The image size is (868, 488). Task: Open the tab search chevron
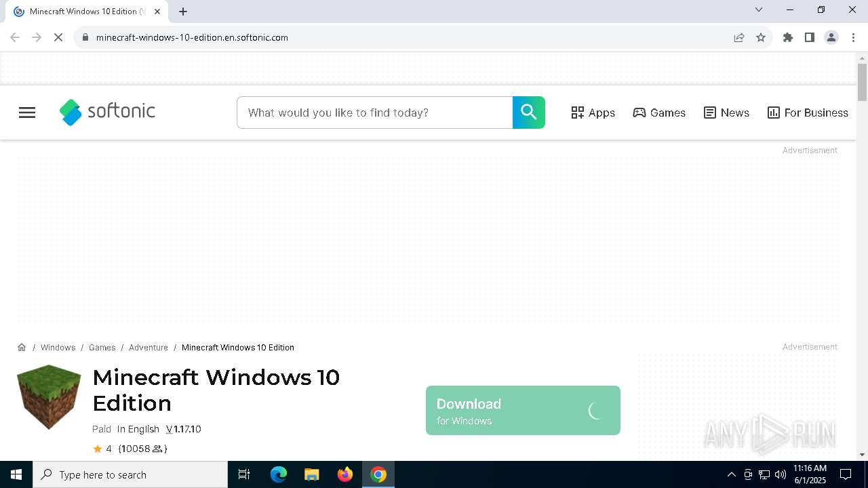(759, 9)
